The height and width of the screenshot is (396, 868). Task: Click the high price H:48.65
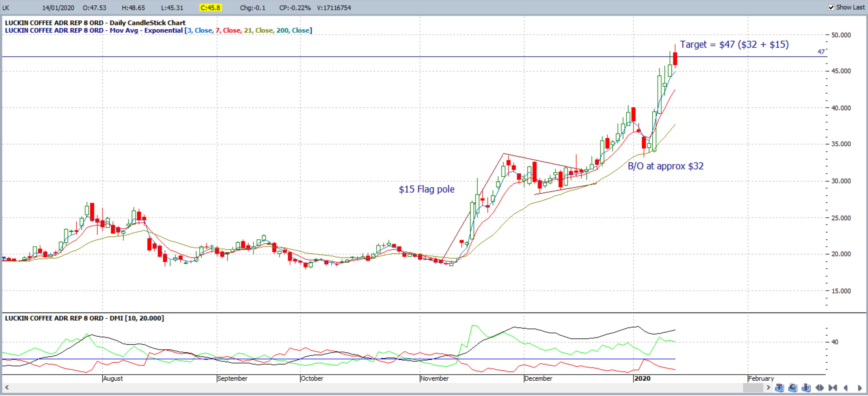(133, 8)
